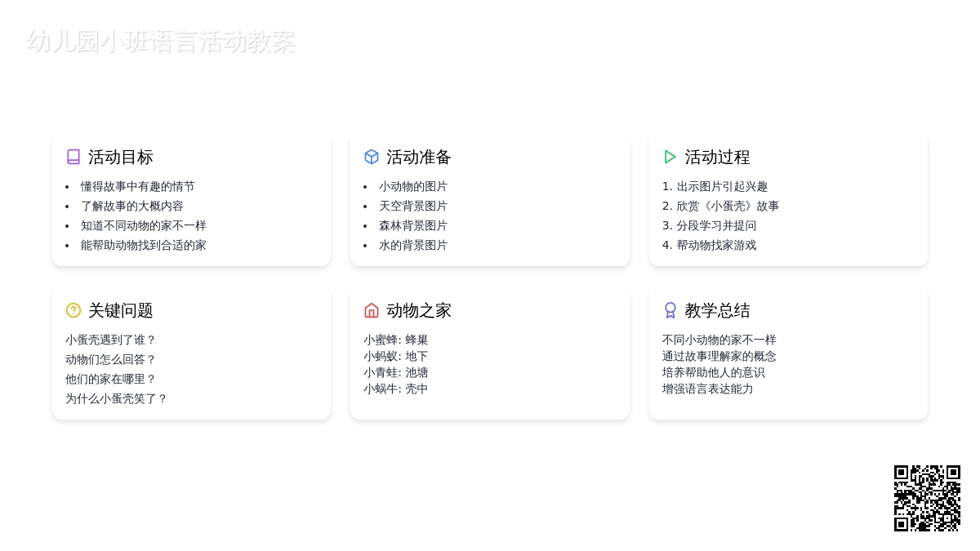The width and height of the screenshot is (980, 551).
Task: Click the blue cube icon beside 活动准备
Action: click(372, 157)
